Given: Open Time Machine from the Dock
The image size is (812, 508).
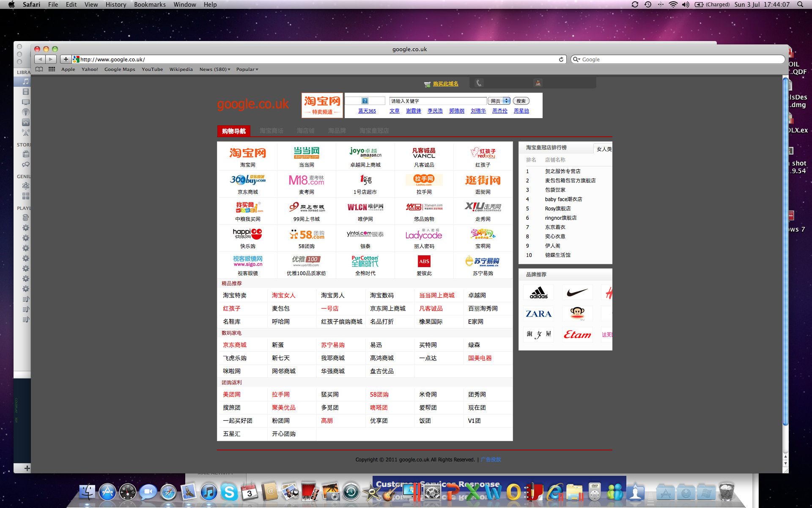Looking at the screenshot, I should (x=351, y=492).
